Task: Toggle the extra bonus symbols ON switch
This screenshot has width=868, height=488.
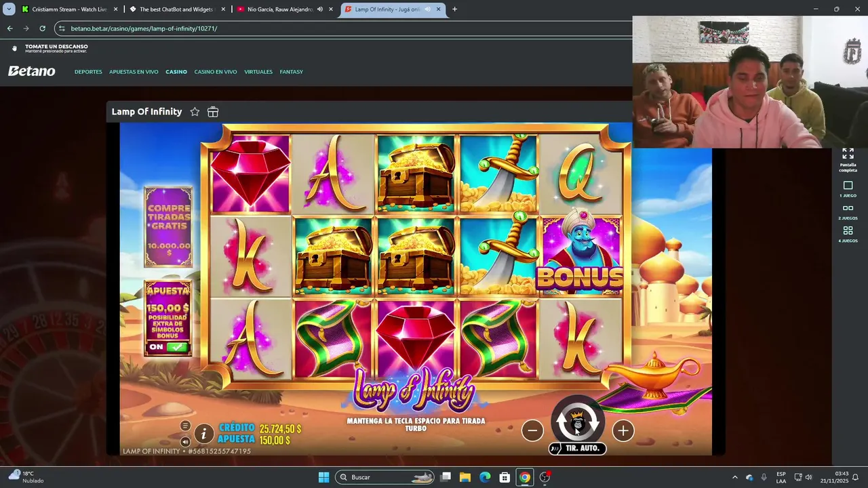Action: point(167,347)
